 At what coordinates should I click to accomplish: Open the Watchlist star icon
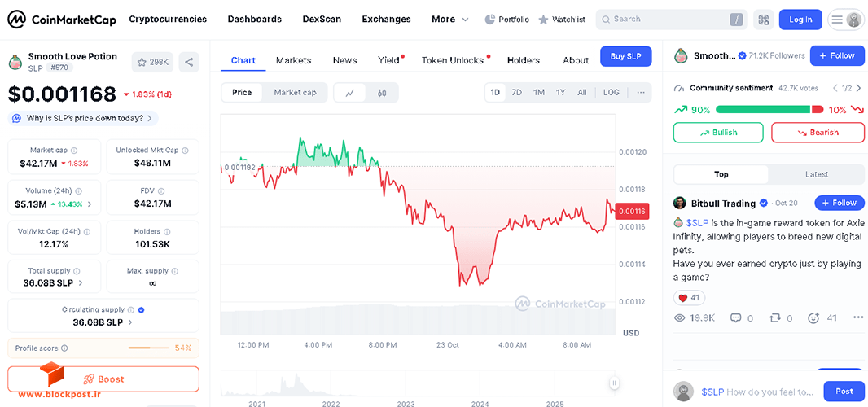[544, 20]
